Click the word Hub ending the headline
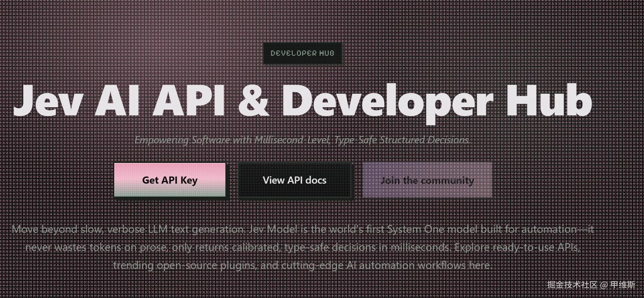The width and height of the screenshot is (644, 298). (x=549, y=100)
